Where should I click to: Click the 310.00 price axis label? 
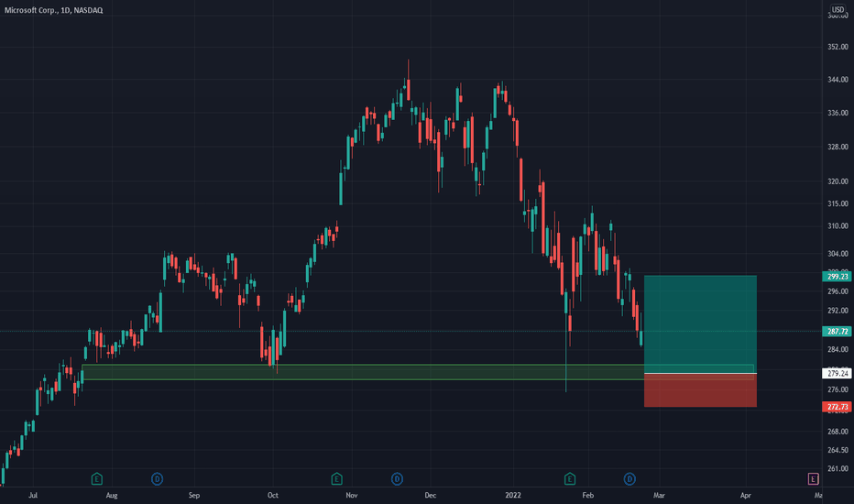838,226
